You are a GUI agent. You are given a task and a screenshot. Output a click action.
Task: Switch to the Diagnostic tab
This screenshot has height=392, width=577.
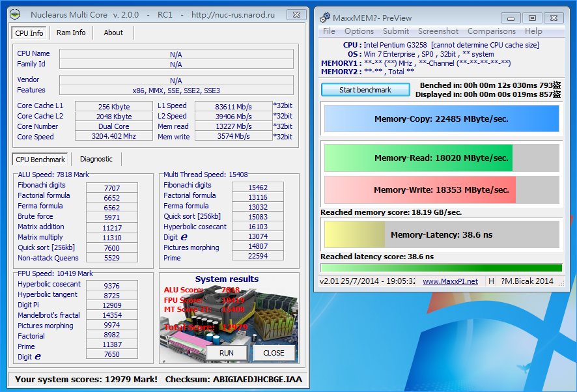(96, 159)
